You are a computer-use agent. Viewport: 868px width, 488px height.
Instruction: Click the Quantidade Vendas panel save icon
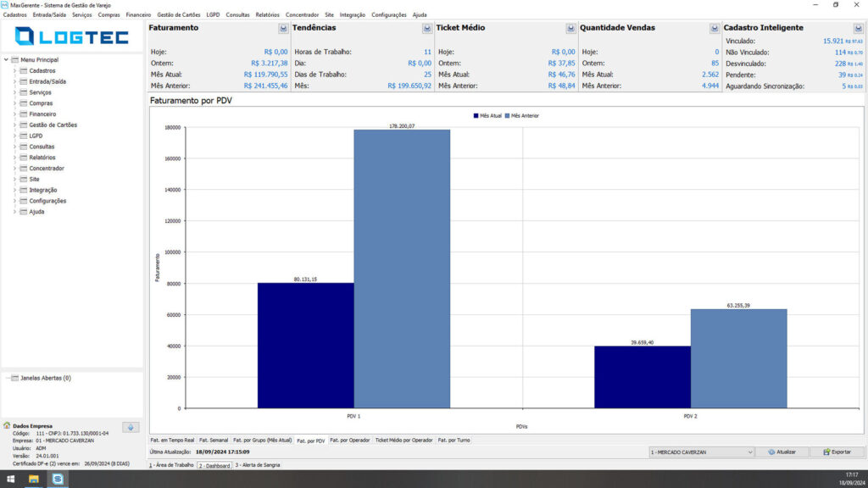(715, 28)
